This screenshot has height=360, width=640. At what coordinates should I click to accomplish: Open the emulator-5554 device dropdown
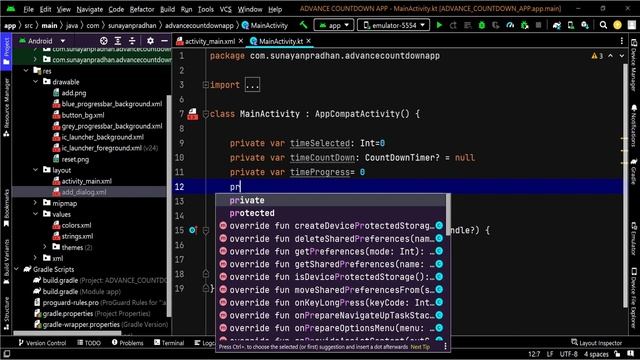tap(393, 25)
